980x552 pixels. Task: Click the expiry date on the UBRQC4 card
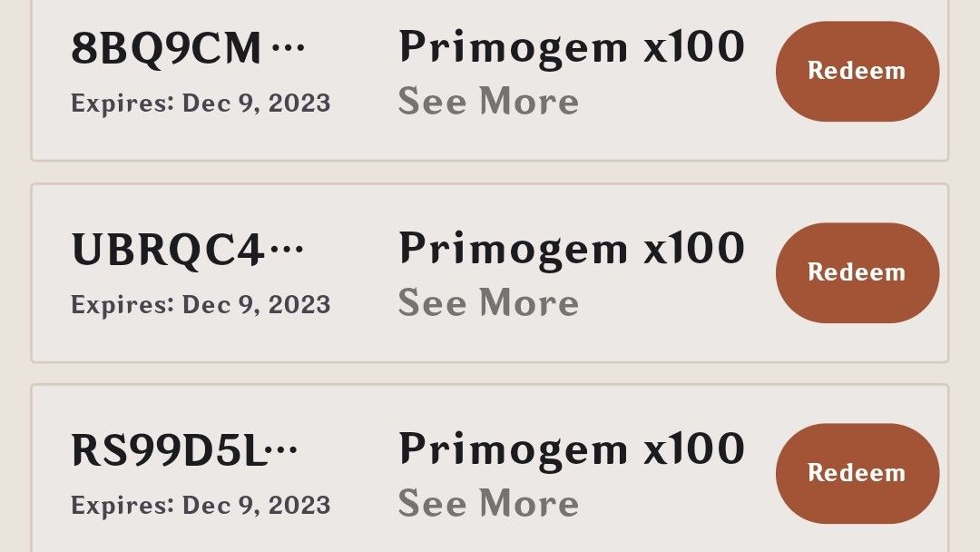click(x=201, y=304)
